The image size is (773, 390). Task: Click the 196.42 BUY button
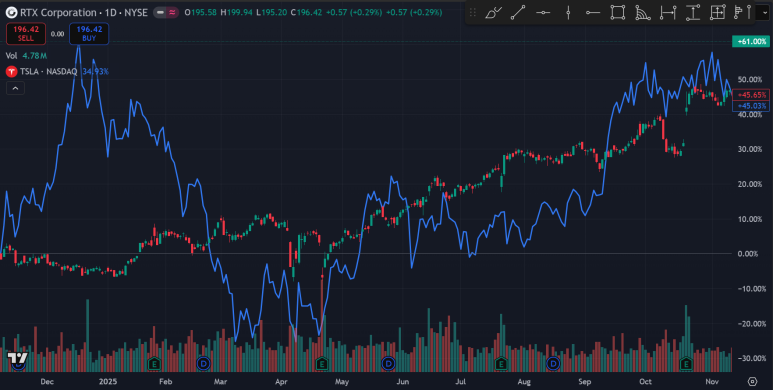click(x=89, y=34)
